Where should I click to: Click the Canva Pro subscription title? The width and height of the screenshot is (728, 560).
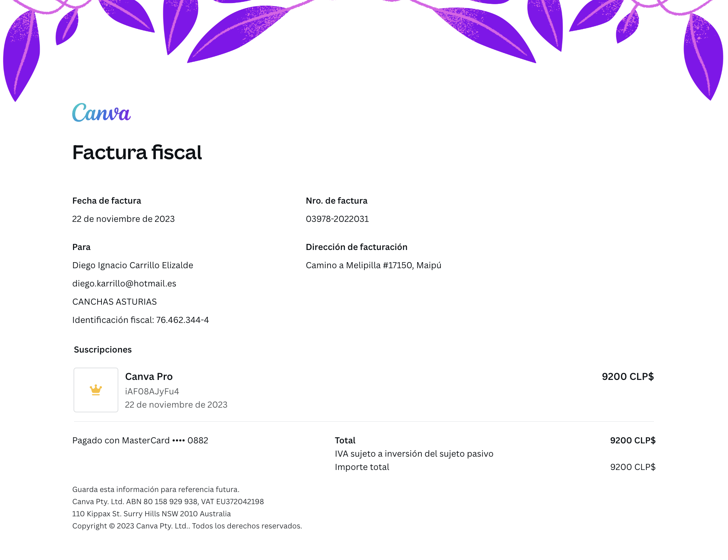click(149, 376)
